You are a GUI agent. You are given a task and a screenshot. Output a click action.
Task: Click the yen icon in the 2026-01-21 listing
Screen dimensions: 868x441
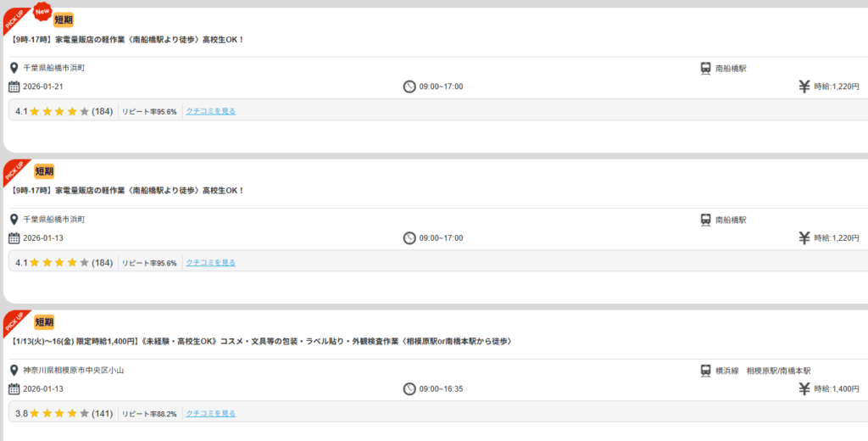(x=804, y=87)
